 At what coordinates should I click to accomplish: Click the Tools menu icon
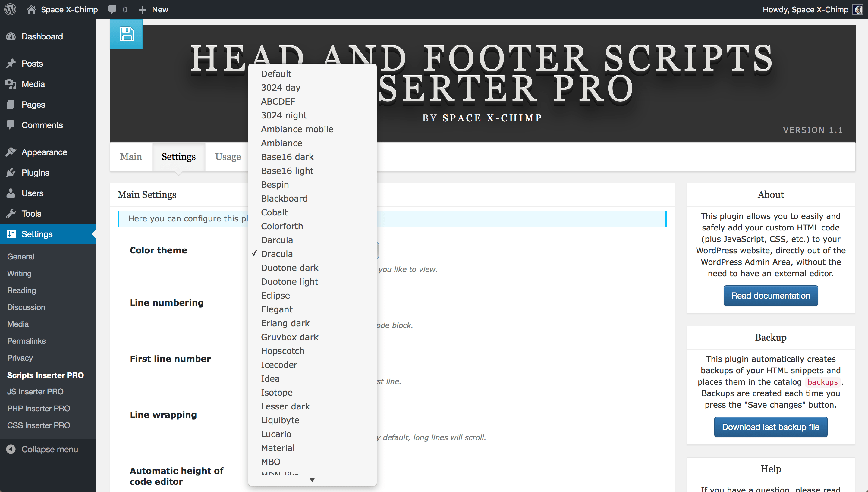[10, 213]
